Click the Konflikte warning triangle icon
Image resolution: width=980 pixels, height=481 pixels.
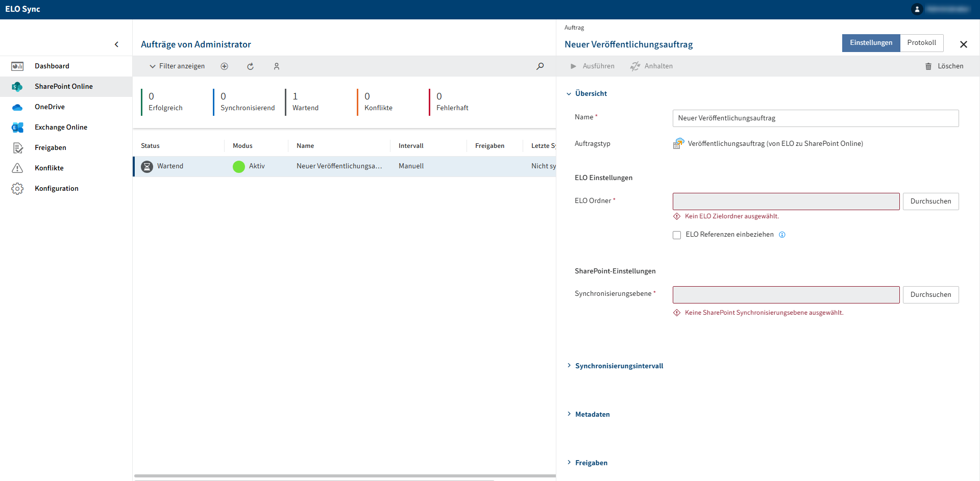[17, 168]
